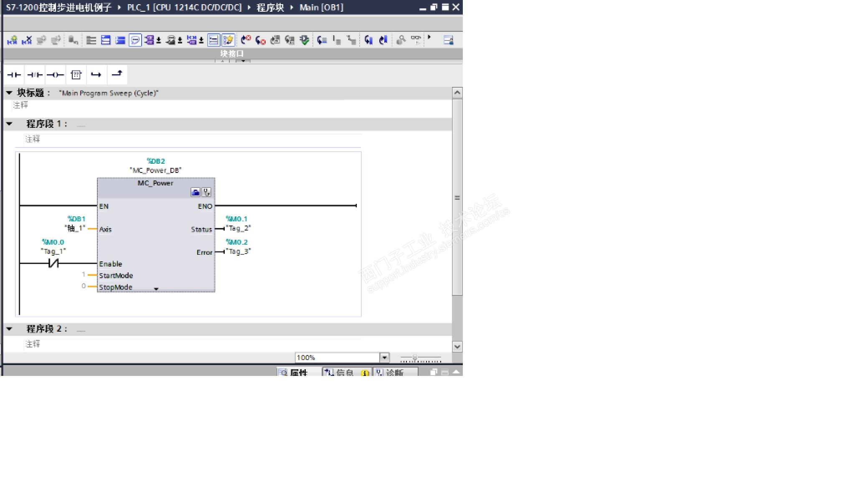Expand MC_Power block parameters arrow
The width and height of the screenshot is (868, 487).
156,289
